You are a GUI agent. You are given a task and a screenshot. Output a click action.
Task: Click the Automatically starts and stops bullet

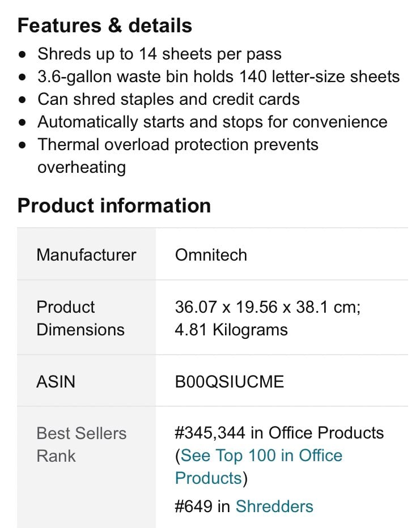(x=212, y=122)
